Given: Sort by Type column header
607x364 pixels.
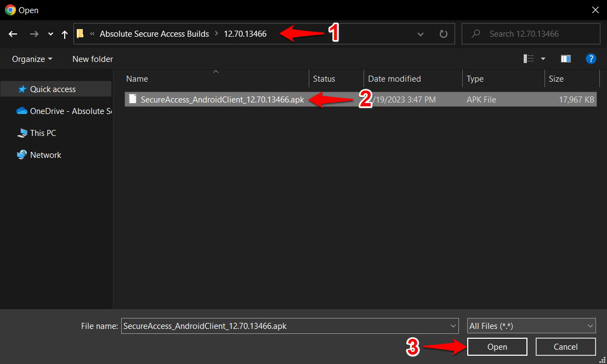Looking at the screenshot, I should (475, 79).
